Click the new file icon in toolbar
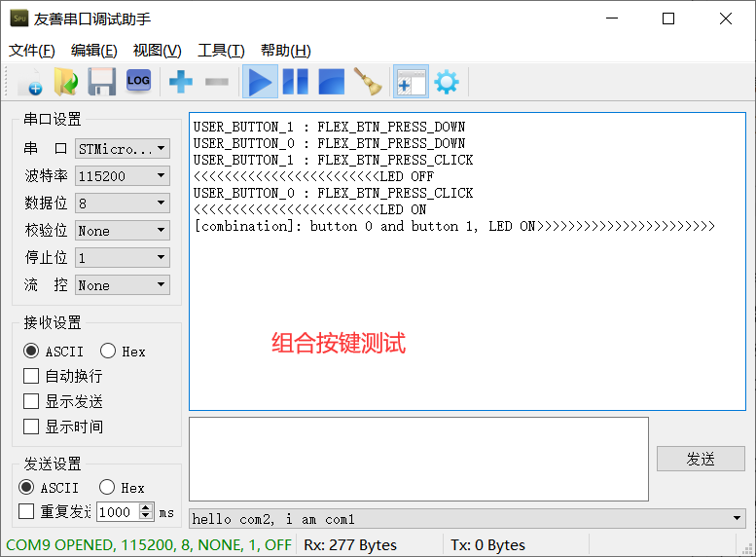 30,82
